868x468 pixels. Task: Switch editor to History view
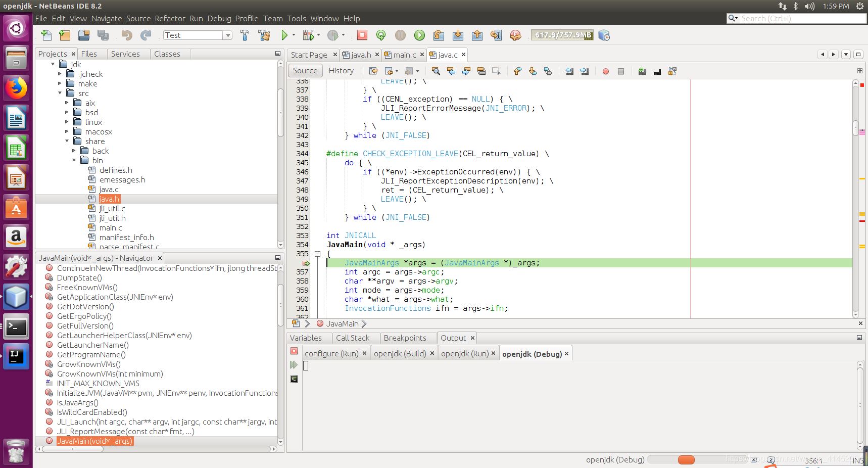pos(341,71)
